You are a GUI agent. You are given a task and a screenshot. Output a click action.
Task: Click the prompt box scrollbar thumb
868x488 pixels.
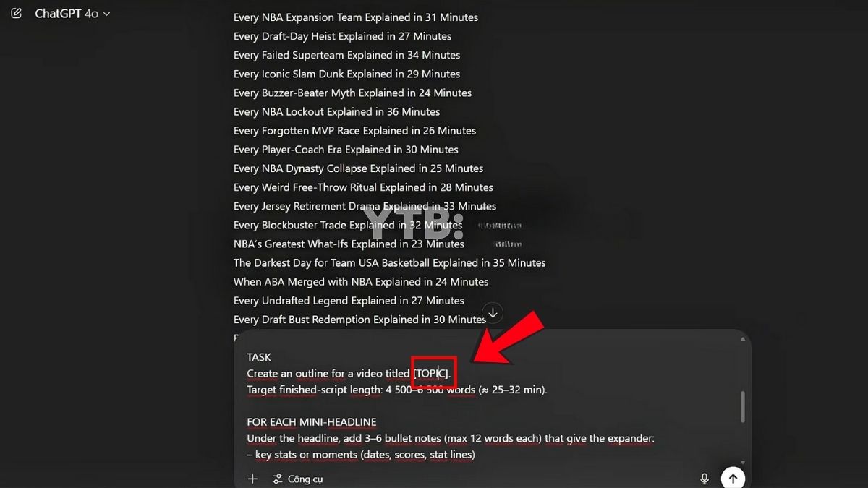[x=742, y=407]
